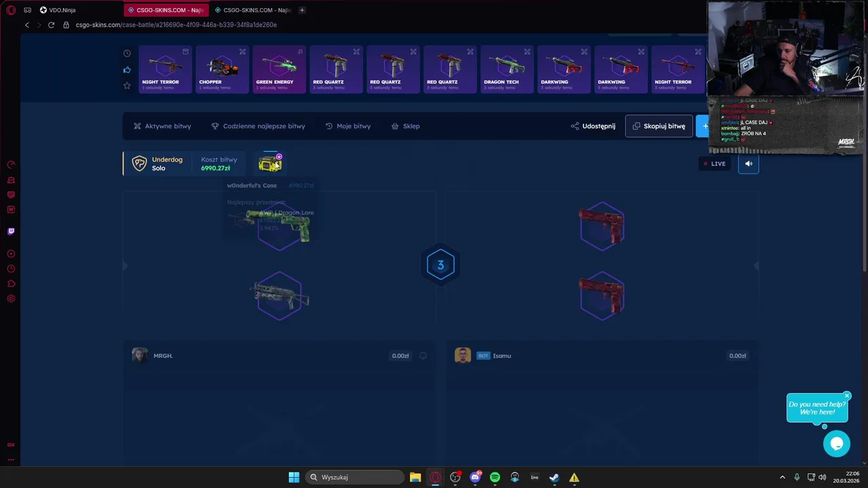Go to Moje bitwy

point(348,126)
